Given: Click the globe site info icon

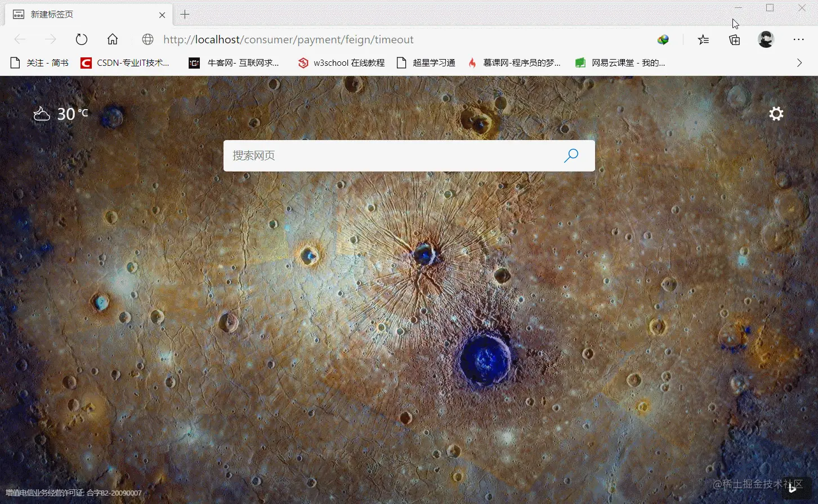Looking at the screenshot, I should pyautogui.click(x=147, y=39).
